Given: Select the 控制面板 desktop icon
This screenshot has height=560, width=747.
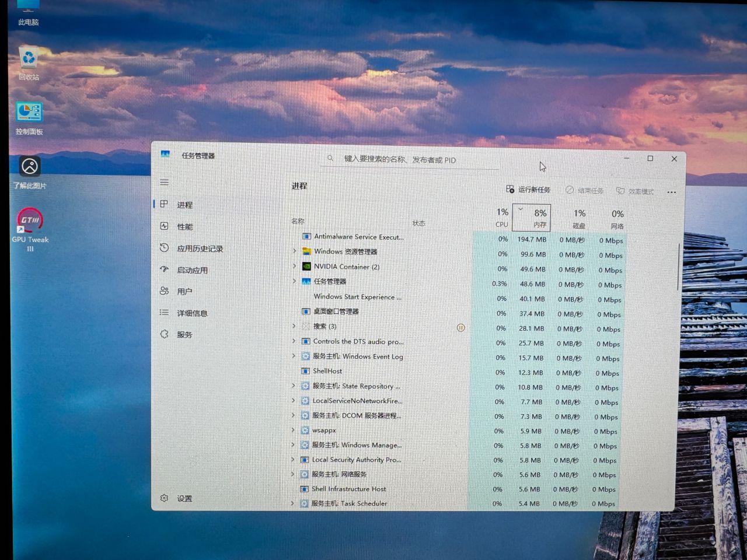Looking at the screenshot, I should (29, 118).
